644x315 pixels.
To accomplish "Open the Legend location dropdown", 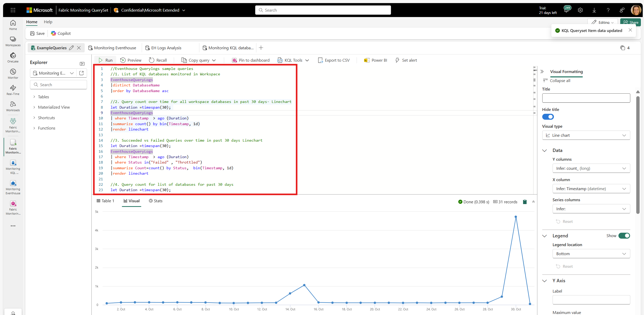I will click(591, 254).
